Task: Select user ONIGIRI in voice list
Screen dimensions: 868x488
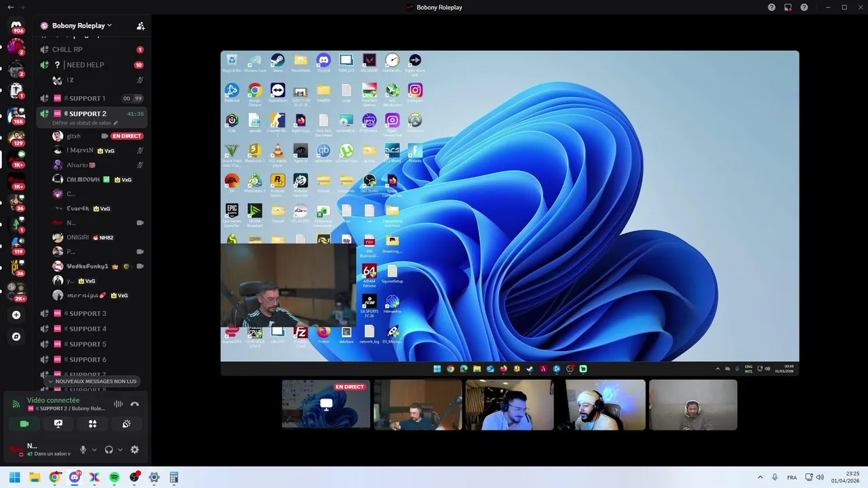Action: [x=98, y=237]
